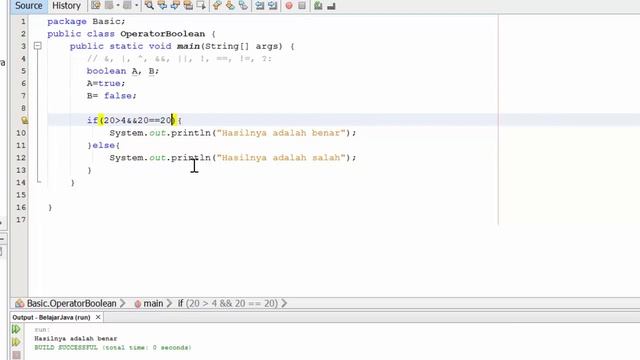Click the class icon before Basic.OperatorBoolean
This screenshot has width=640, height=360.
(x=19, y=303)
